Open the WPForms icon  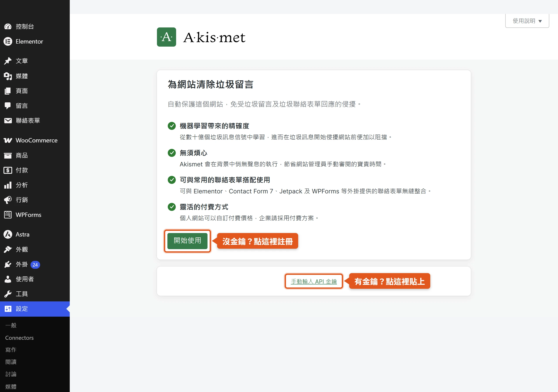8,215
